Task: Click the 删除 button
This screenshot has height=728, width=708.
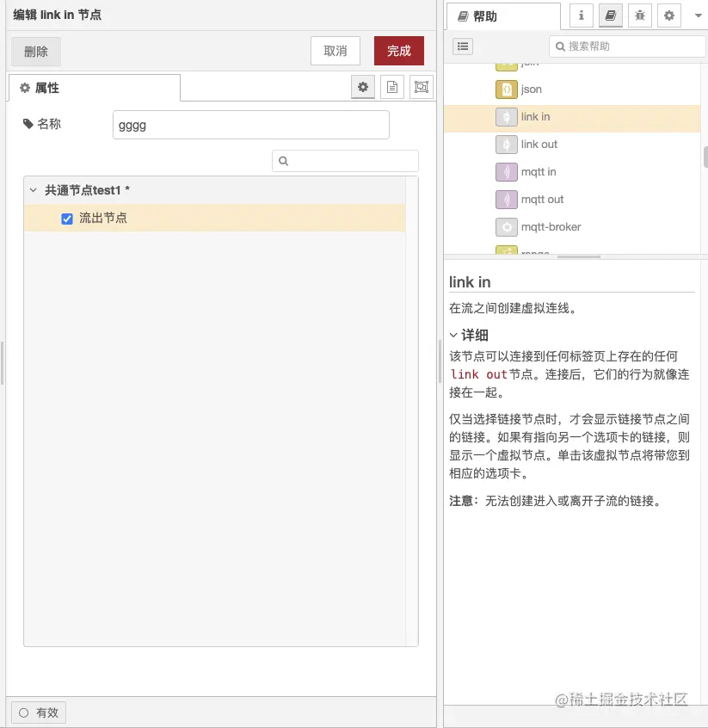Action: pos(36,51)
